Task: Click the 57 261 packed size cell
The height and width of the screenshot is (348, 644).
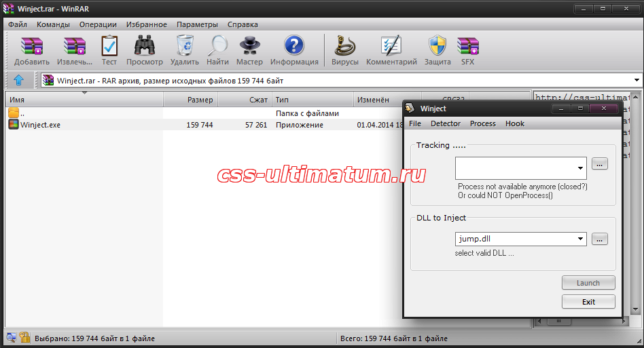Action: coord(256,125)
